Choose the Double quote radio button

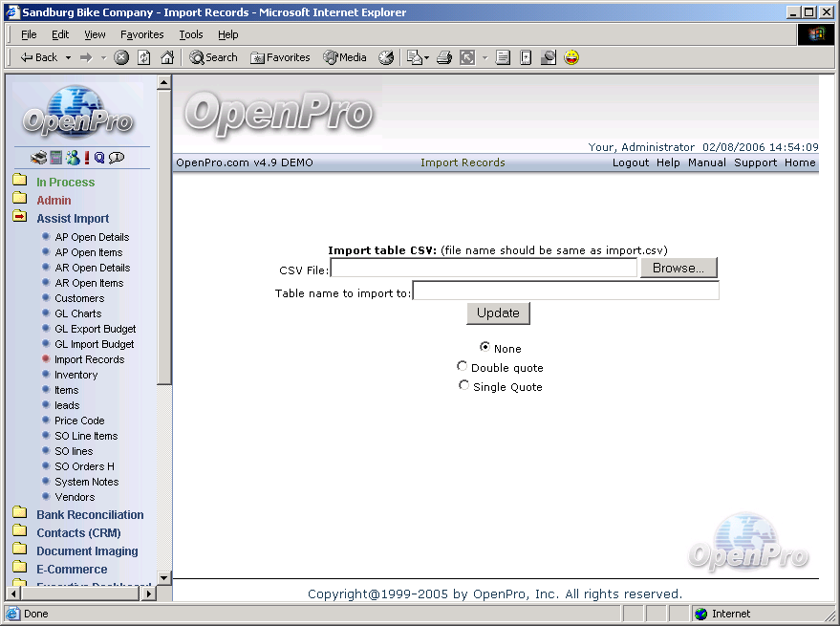[x=463, y=367]
